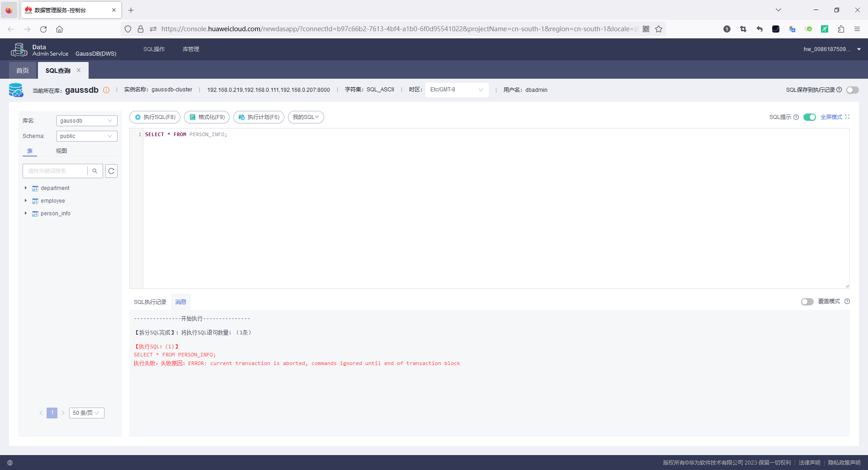The height and width of the screenshot is (470, 868).
Task: Open the hw_0086187509 account menu
Action: point(832,49)
